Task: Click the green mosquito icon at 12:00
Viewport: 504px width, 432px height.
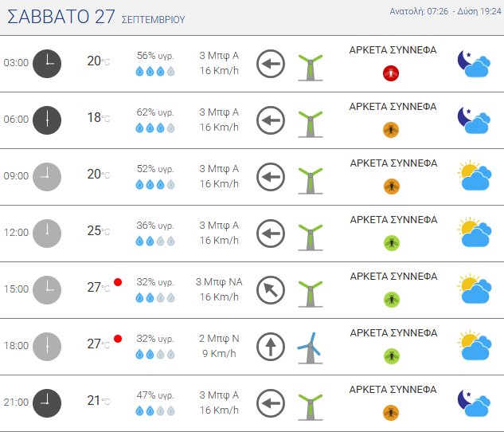Action: pos(392,243)
